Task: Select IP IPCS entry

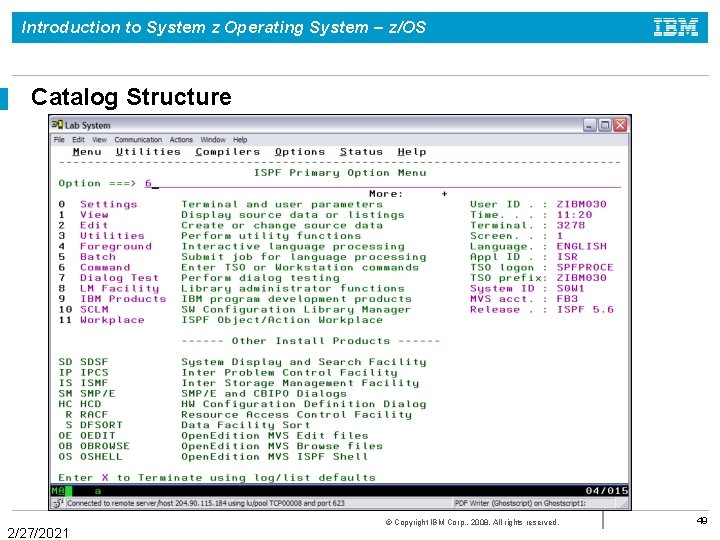Action: tap(84, 373)
